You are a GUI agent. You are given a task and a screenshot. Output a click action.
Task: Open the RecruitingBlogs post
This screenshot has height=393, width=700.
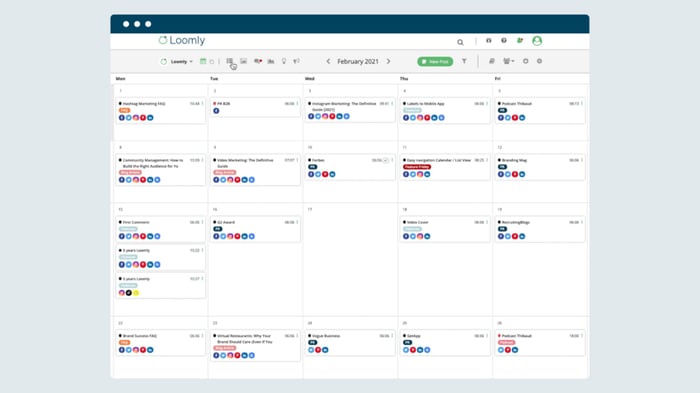pyautogui.click(x=516, y=222)
